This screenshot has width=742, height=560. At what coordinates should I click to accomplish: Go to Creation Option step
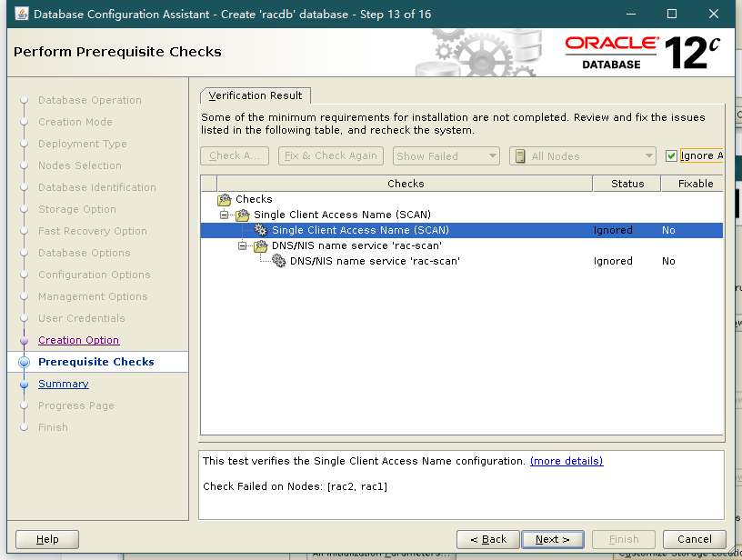pyautogui.click(x=78, y=340)
